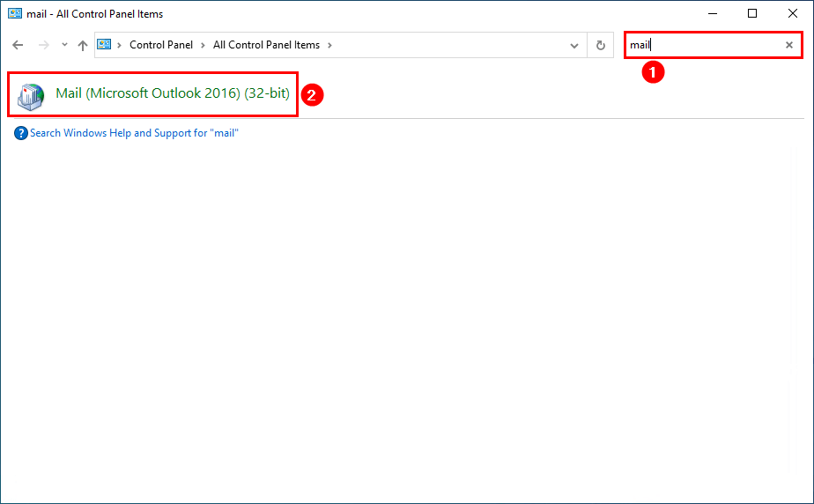This screenshot has height=504, width=814.
Task: Expand chevron after Control Panel breadcrumb
Action: 203,45
